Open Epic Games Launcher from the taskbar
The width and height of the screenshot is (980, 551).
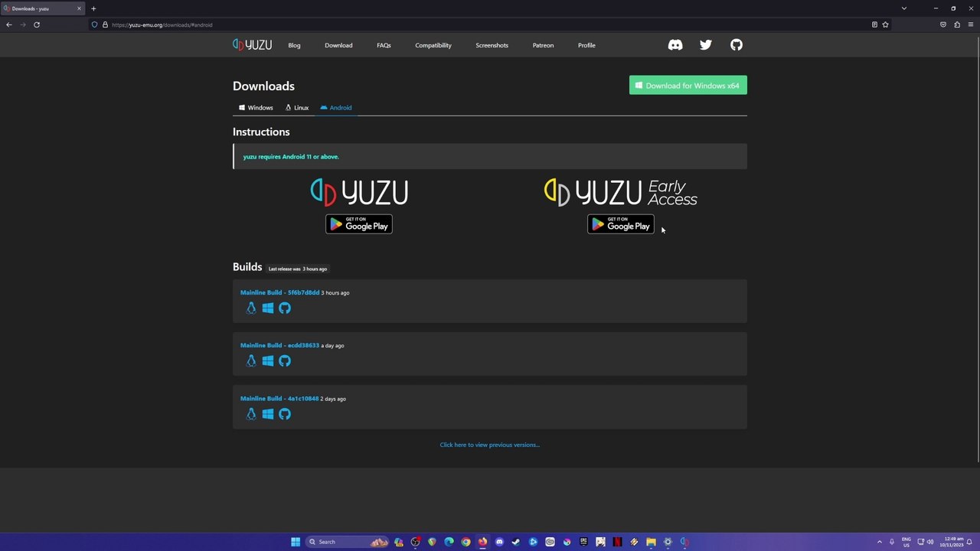pyautogui.click(x=583, y=542)
